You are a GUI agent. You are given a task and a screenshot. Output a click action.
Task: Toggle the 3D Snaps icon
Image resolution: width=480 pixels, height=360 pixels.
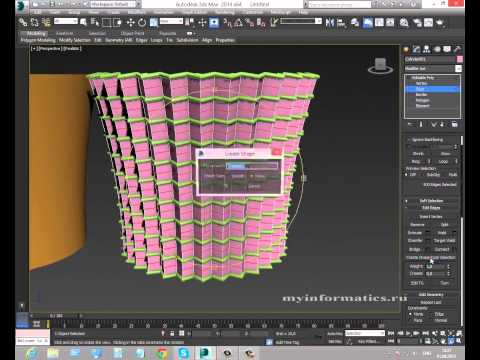click(x=228, y=22)
